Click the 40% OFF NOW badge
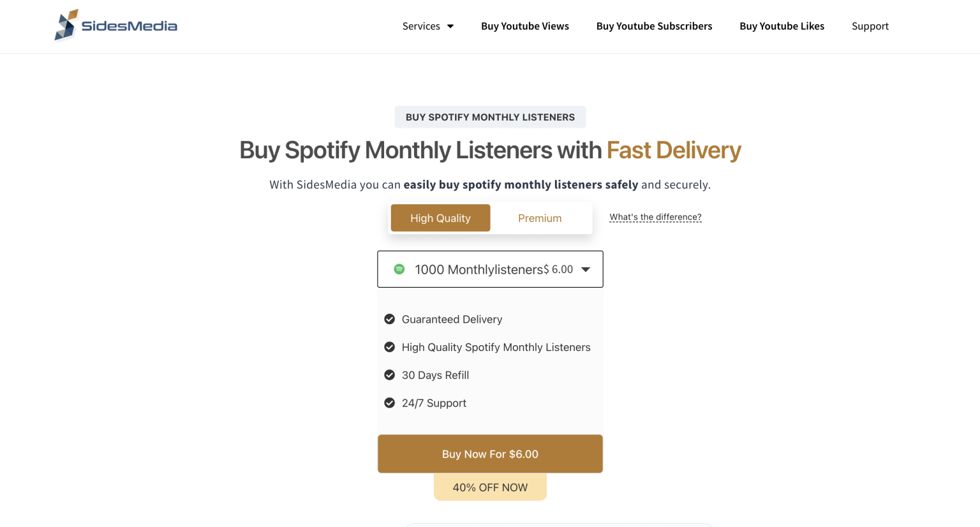This screenshot has width=980, height=527. click(x=490, y=487)
